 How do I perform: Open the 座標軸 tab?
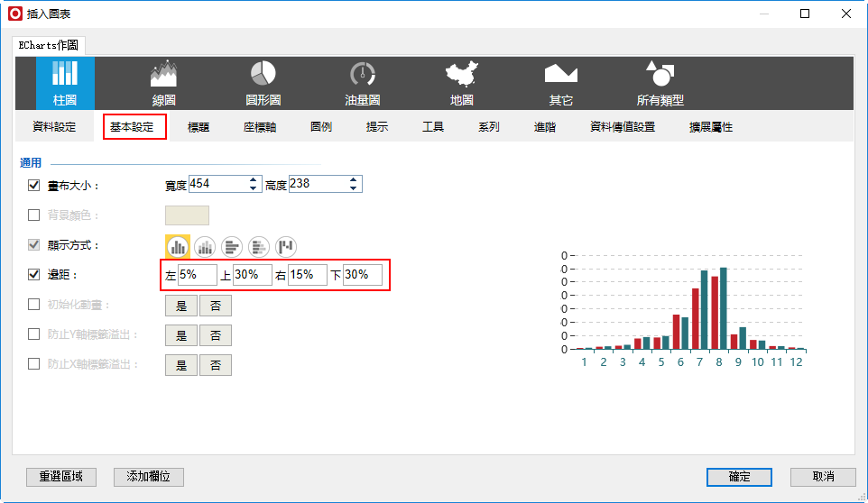tap(260, 127)
